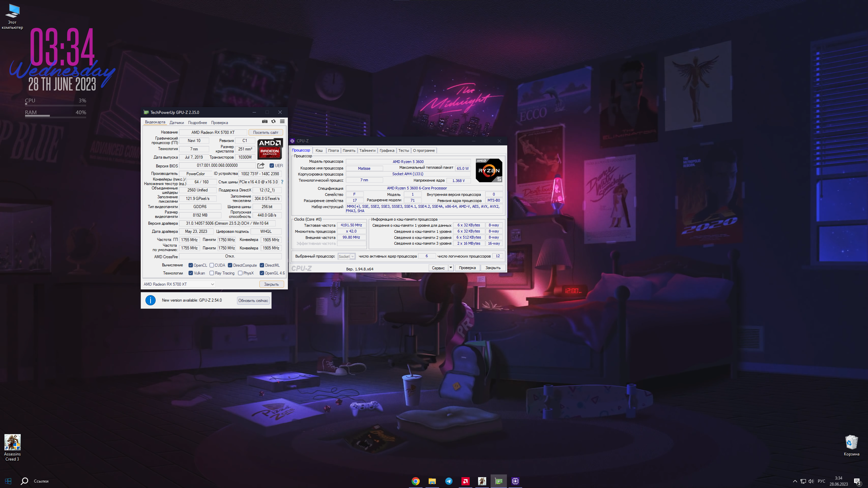Switch to Assassin's Creed taskbar icon
The width and height of the screenshot is (868, 488).
tap(482, 481)
